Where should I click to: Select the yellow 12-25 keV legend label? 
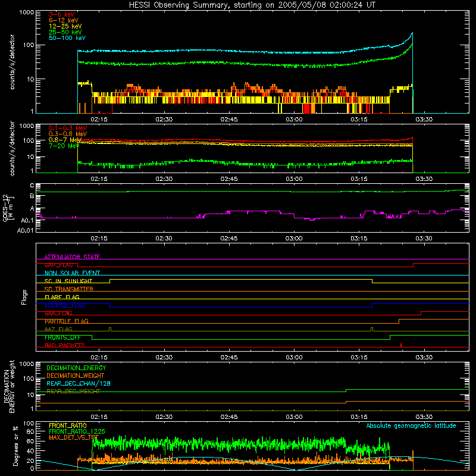(x=65, y=26)
